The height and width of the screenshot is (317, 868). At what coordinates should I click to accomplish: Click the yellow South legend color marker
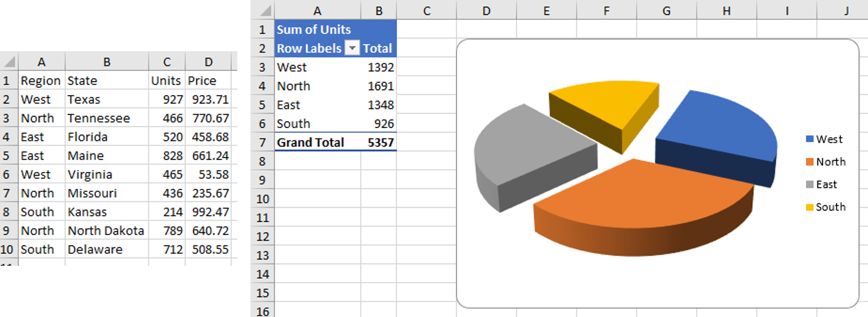[810, 208]
